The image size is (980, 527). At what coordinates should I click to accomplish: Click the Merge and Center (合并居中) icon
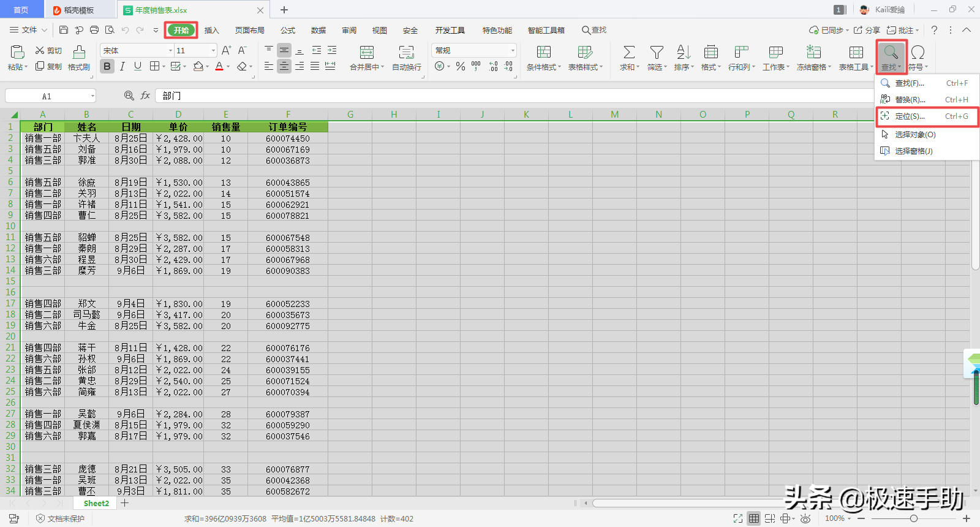tap(367, 52)
